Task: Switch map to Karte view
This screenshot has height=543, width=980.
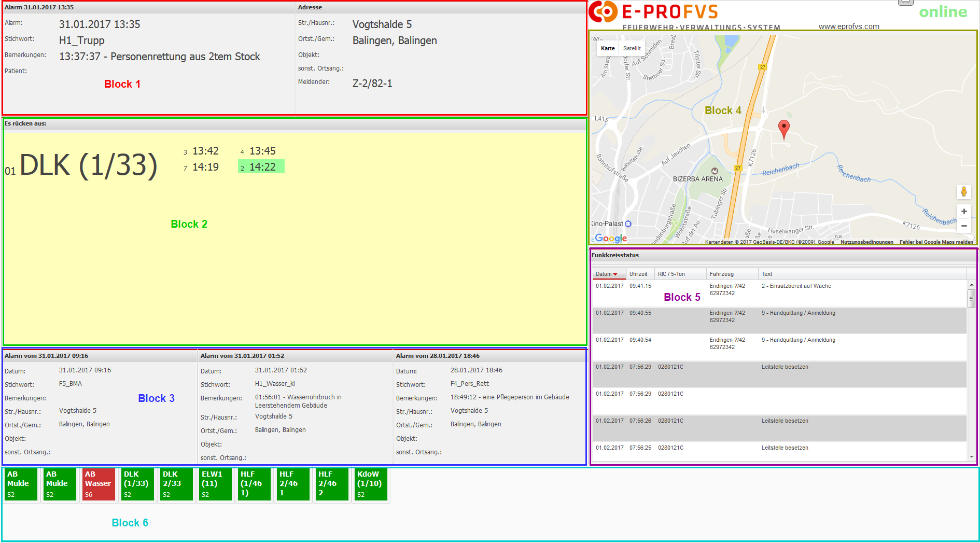Action: 608,48
